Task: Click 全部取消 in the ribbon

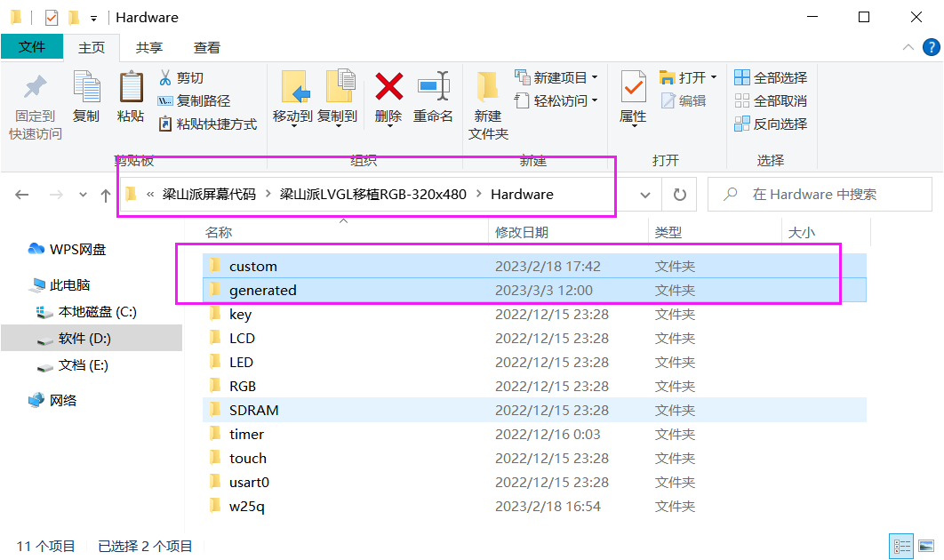Action: click(772, 100)
